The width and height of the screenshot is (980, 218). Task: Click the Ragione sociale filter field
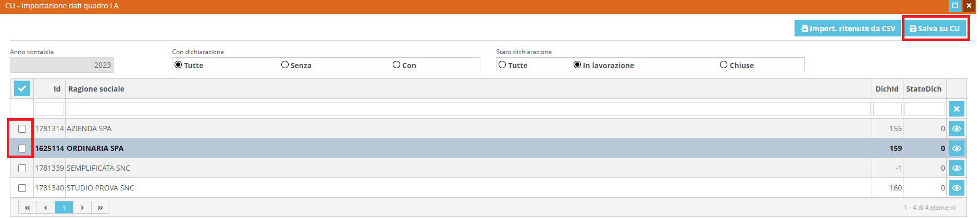[468, 109]
